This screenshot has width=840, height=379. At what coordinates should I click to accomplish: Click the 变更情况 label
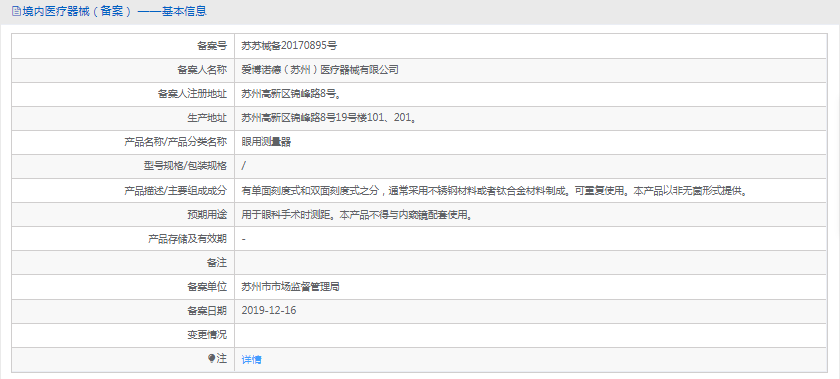(x=207, y=335)
